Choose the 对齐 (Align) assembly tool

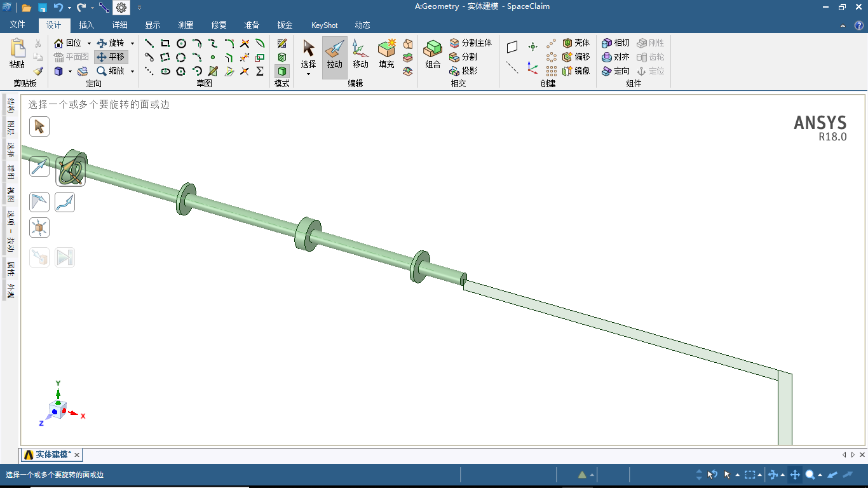pos(616,57)
